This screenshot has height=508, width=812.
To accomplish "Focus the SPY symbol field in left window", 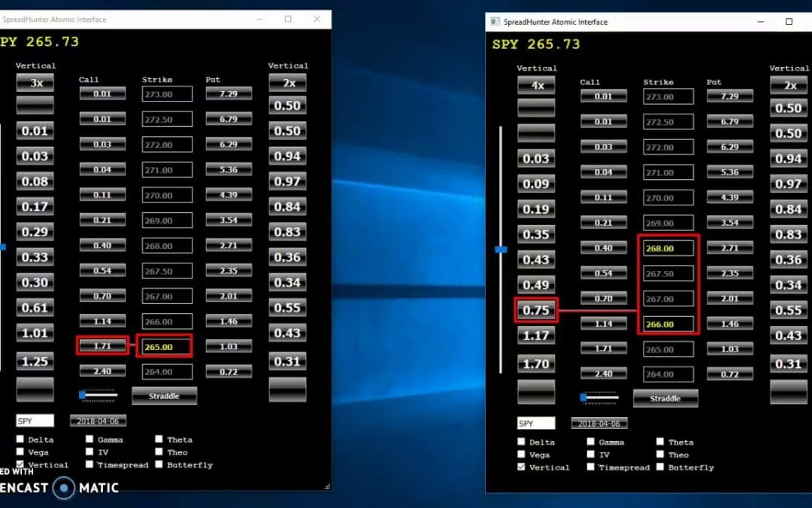I will [35, 421].
